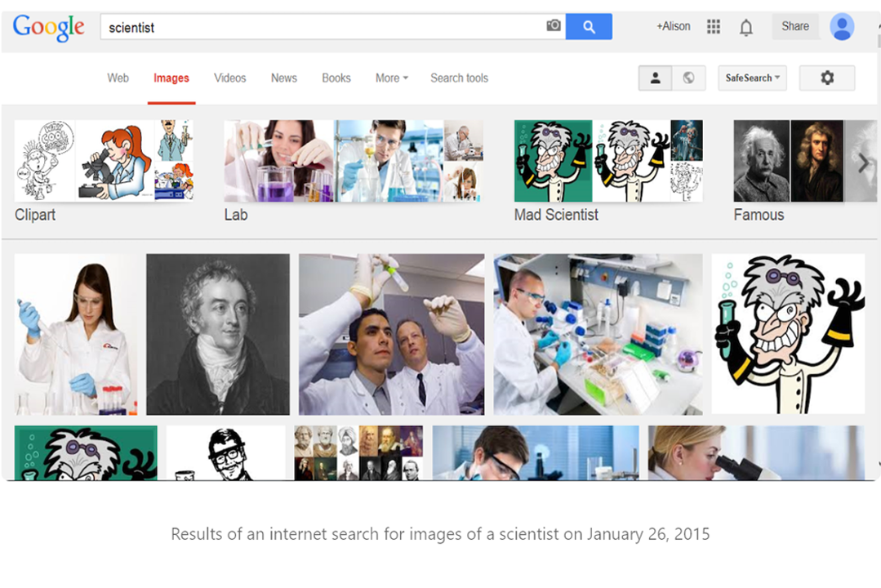Click in the scientist search field
881x588 pixels.
coord(323,27)
